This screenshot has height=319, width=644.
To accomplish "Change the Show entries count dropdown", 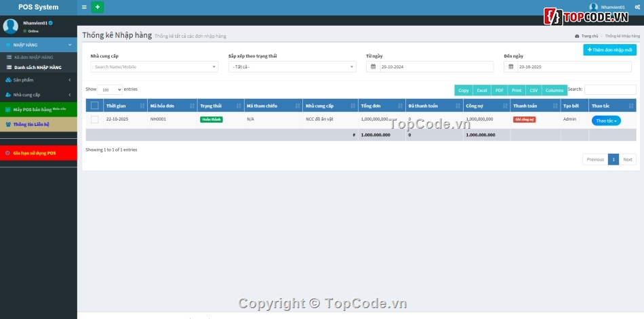I will [x=110, y=89].
